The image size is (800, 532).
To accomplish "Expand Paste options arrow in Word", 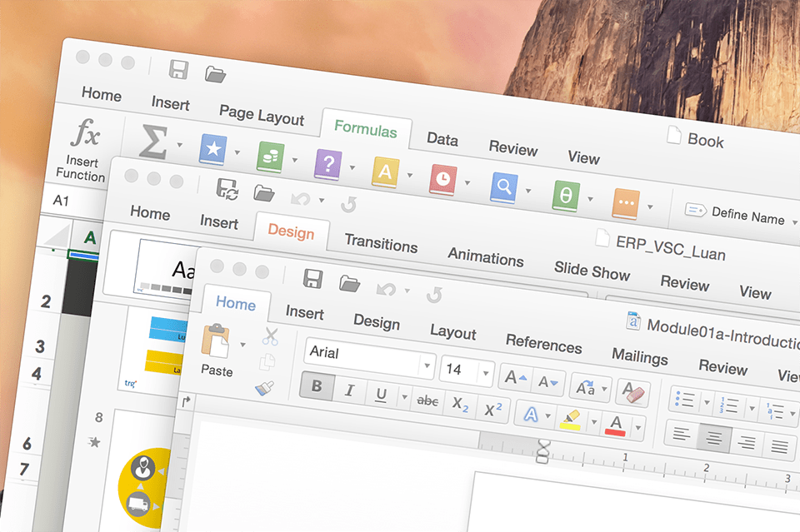I will coord(242,345).
